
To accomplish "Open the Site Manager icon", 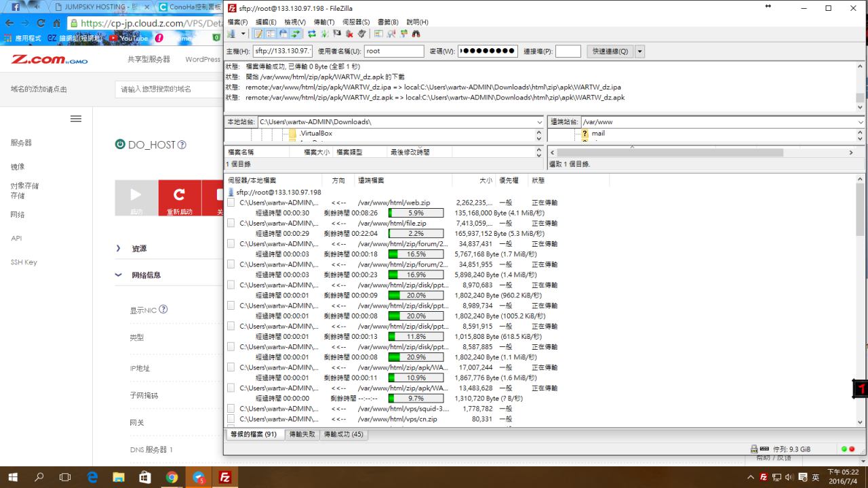I will [x=232, y=34].
